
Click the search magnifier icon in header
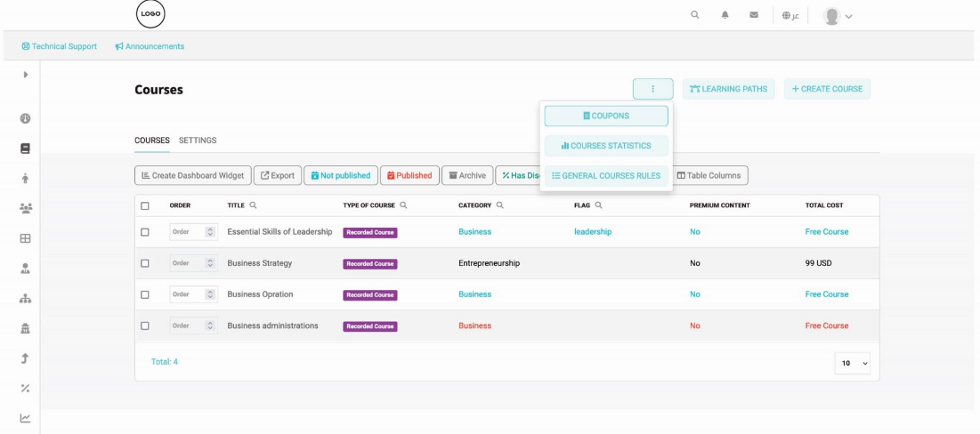(x=695, y=15)
